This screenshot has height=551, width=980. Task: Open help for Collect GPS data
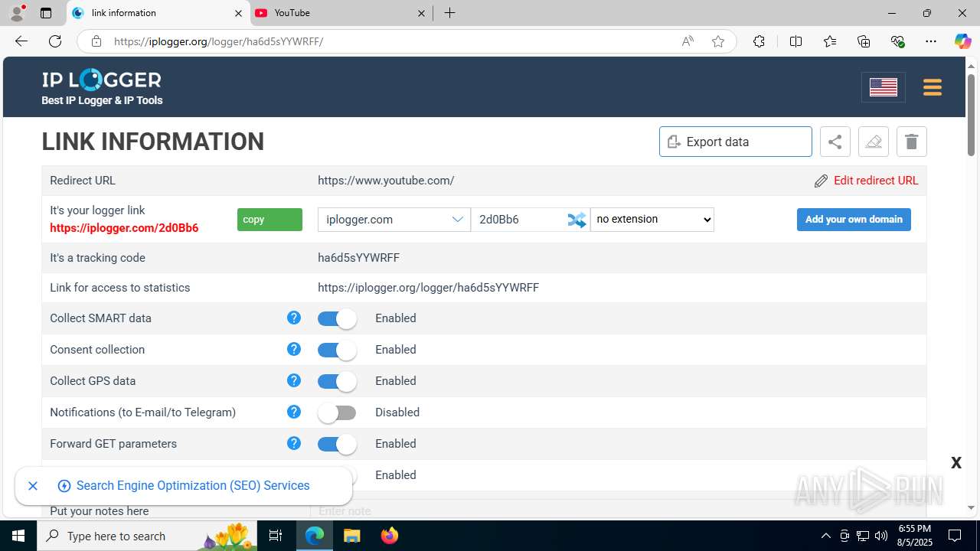293,380
